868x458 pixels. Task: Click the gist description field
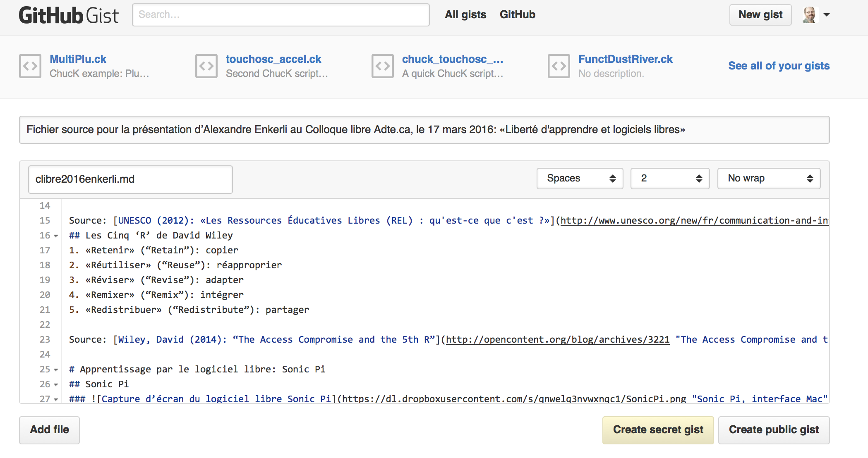click(424, 130)
